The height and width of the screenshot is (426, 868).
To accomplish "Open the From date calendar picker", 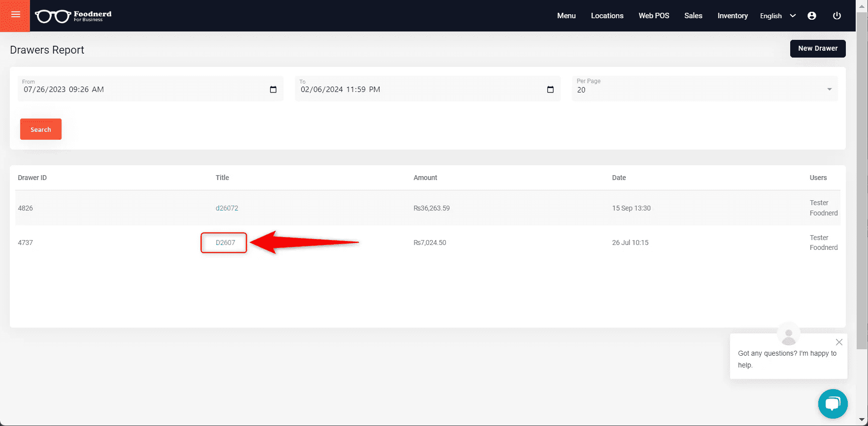I will point(273,90).
